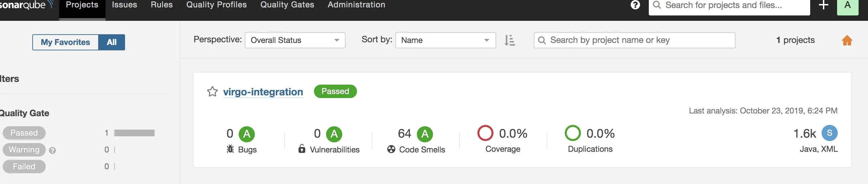Click the Code Smells radiation icon

pos(391,149)
